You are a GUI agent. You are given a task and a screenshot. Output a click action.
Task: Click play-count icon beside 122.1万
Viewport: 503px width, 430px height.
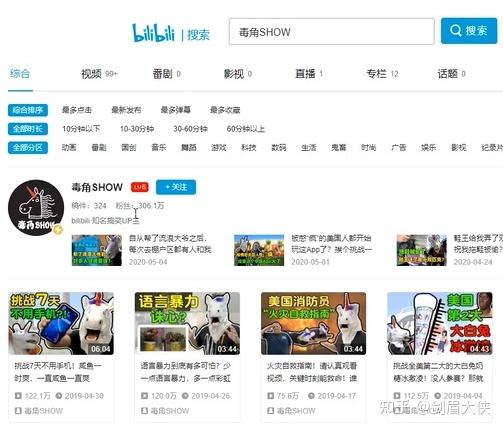(18, 396)
